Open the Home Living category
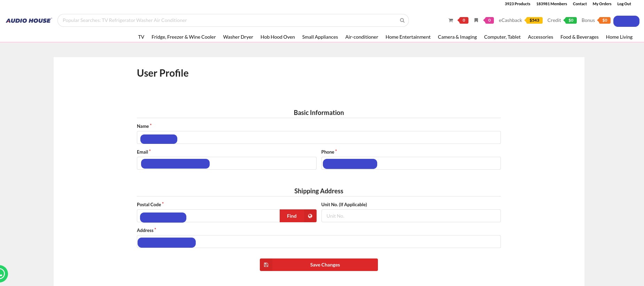The image size is (644, 286). (619, 37)
